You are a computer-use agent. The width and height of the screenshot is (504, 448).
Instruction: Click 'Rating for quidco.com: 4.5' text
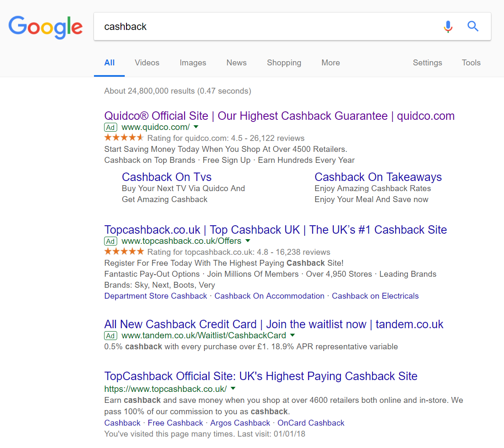click(195, 138)
